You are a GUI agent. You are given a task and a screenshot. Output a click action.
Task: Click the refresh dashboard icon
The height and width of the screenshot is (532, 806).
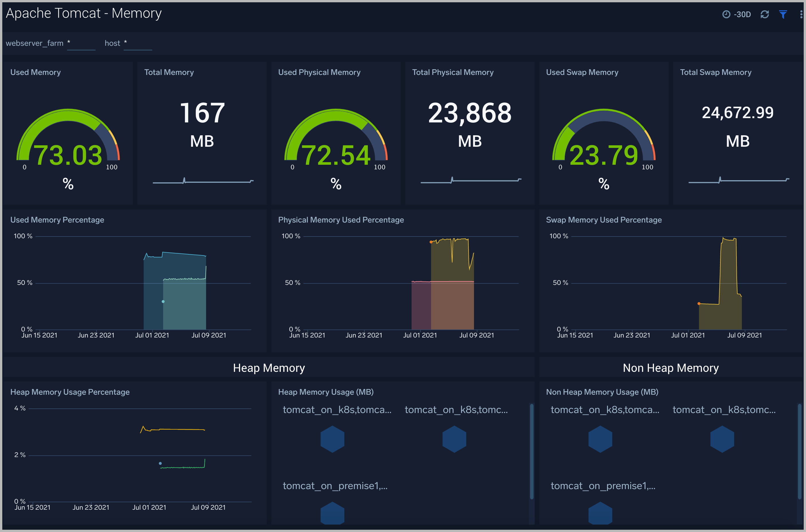coord(764,14)
